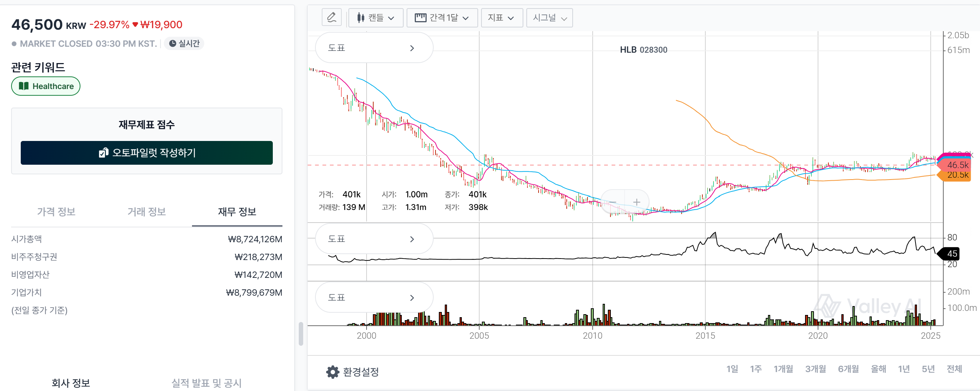Expand the 도표 panel above price chart
Viewport: 980px width, 391px height.
[x=374, y=48]
